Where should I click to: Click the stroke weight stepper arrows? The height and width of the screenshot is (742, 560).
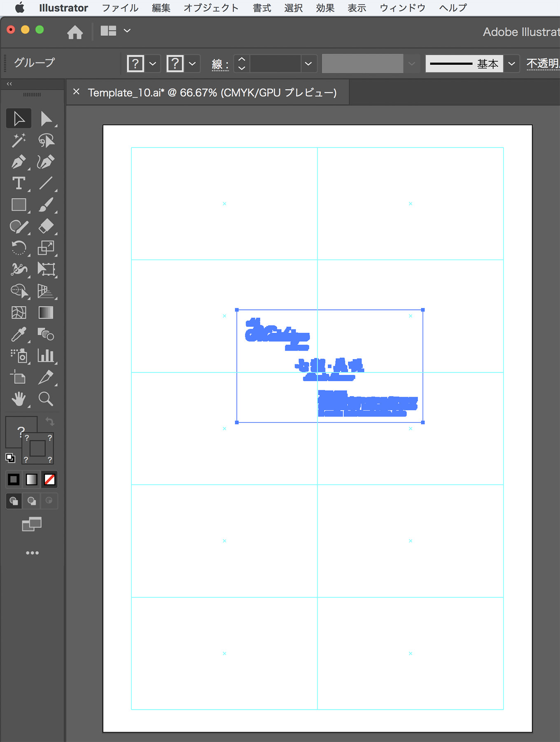click(x=242, y=64)
